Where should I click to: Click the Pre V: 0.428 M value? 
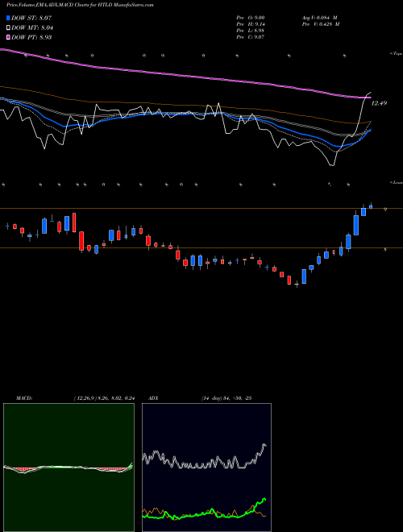click(322, 24)
